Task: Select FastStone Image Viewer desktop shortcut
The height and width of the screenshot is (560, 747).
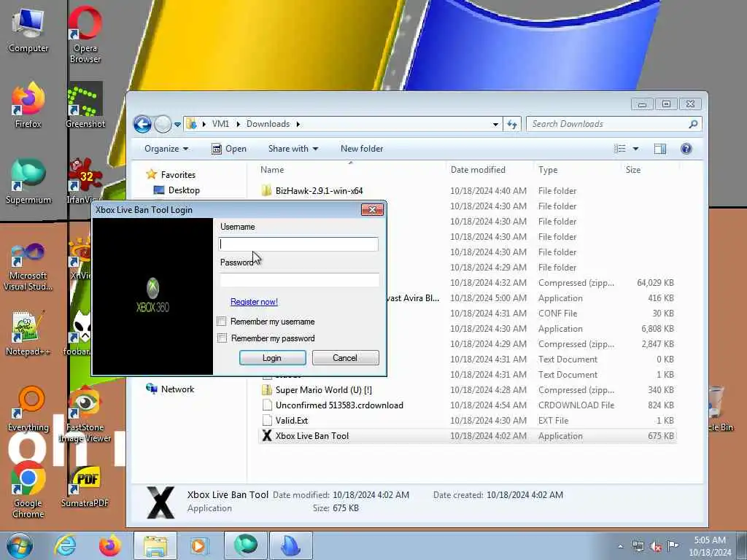Action: [85, 415]
